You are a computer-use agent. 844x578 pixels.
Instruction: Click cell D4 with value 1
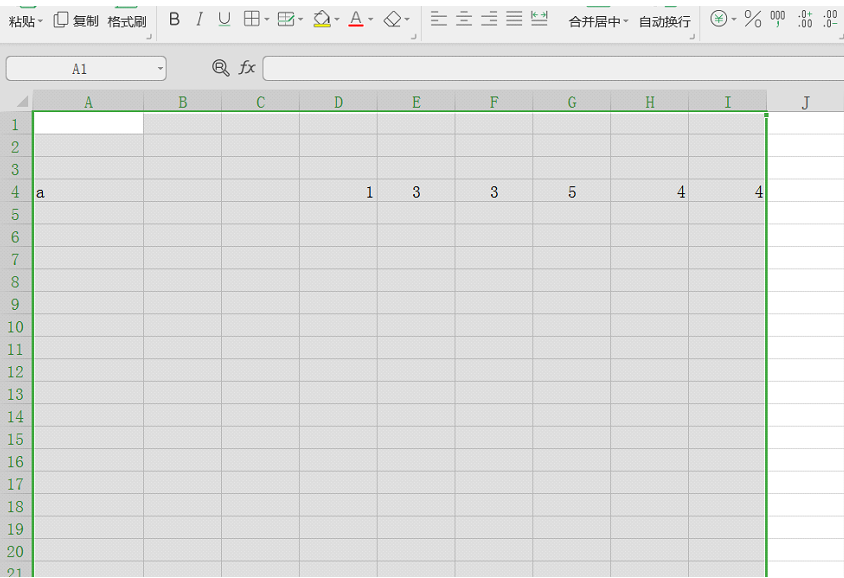tap(338, 192)
